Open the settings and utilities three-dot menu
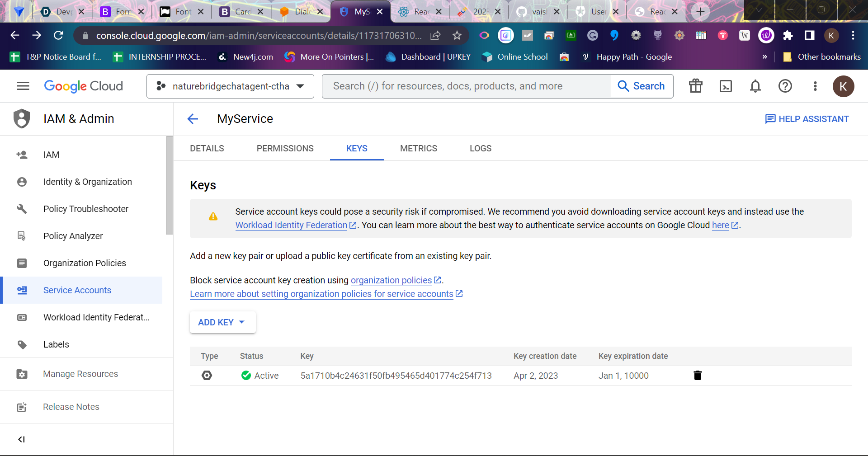Screen dimensions: 868x456 coord(815,86)
